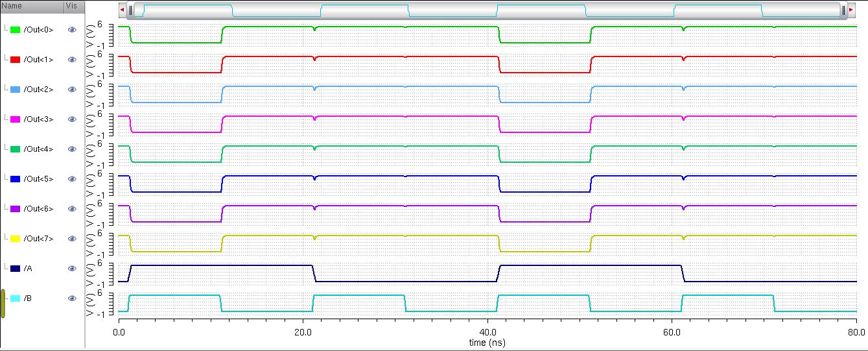Click the yellow swatch for /Out<7>
Screen dimensions: 868x351
[x=16, y=239]
